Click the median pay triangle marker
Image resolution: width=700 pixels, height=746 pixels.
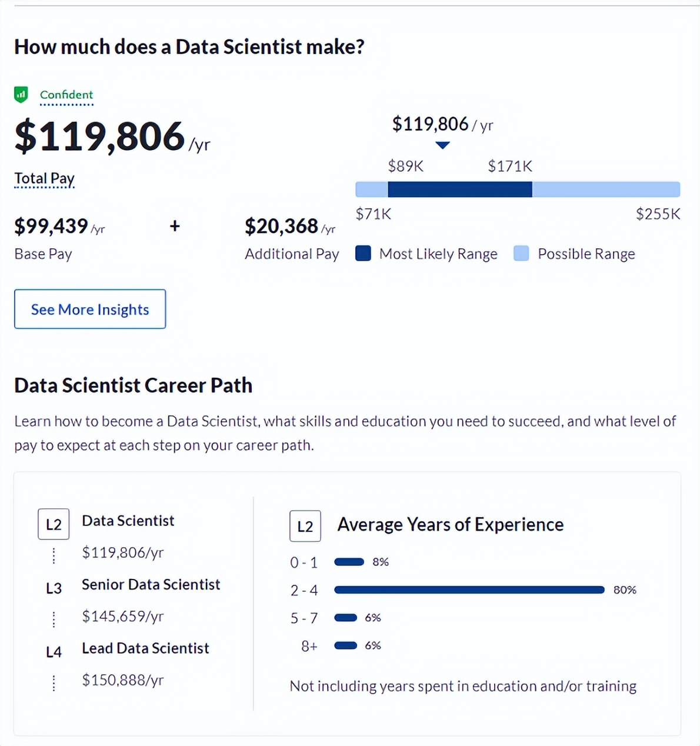click(442, 145)
